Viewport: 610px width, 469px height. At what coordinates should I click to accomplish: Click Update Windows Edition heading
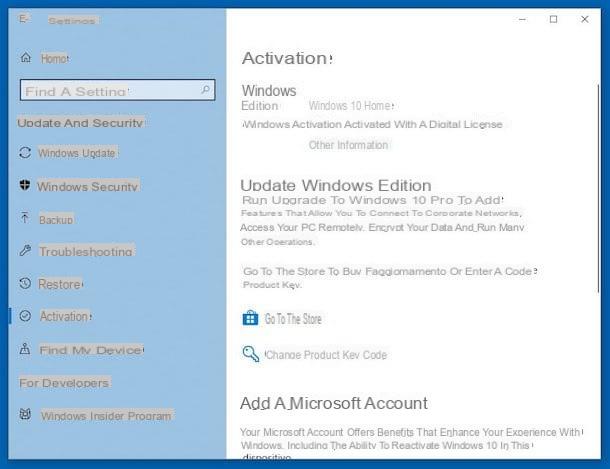pyautogui.click(x=336, y=185)
